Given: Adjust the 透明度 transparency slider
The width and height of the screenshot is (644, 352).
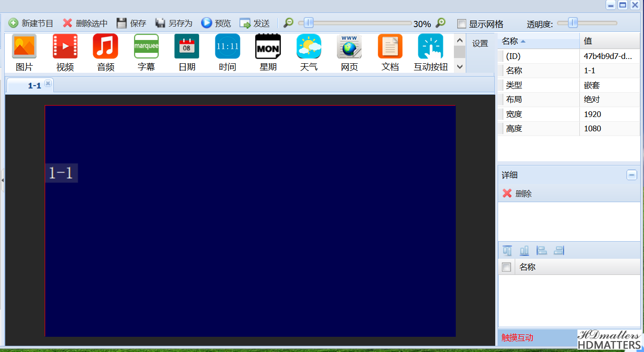Looking at the screenshot, I should (573, 23).
